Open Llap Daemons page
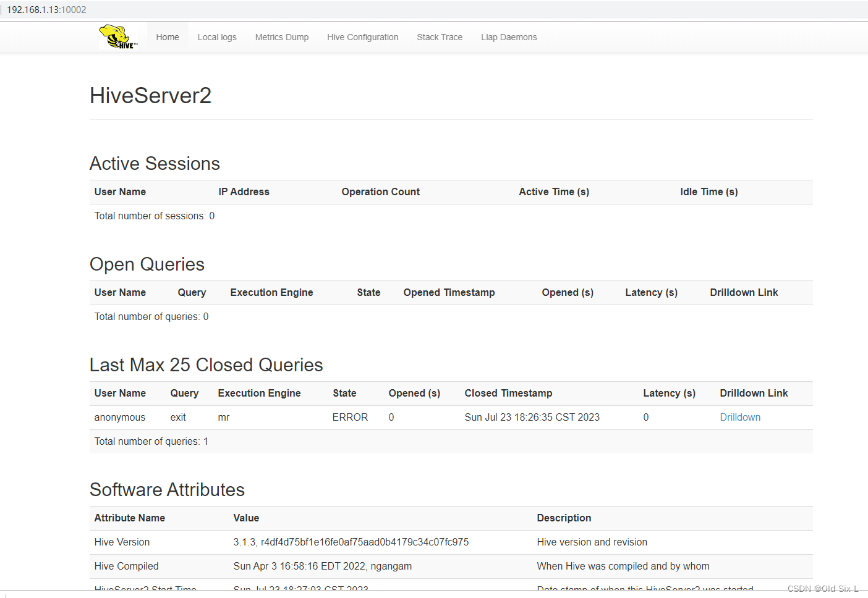The width and height of the screenshot is (868, 598). point(509,37)
